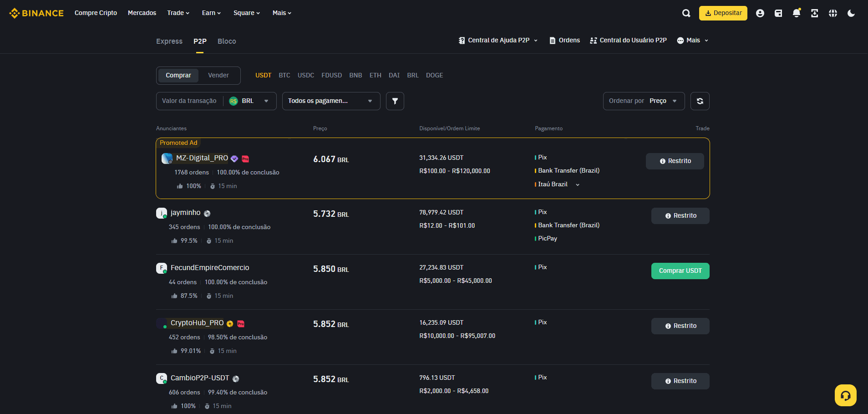Toggle dark mode moon icon
The image size is (868, 414).
pyautogui.click(x=851, y=13)
